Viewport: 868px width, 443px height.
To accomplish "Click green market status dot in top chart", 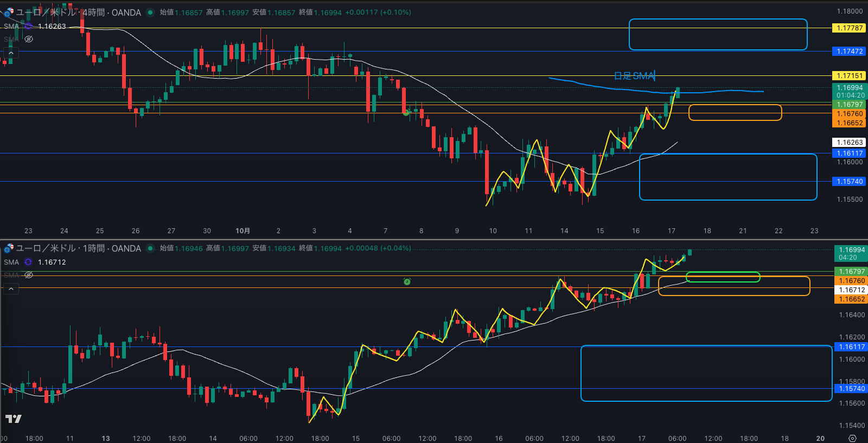I will (x=150, y=12).
